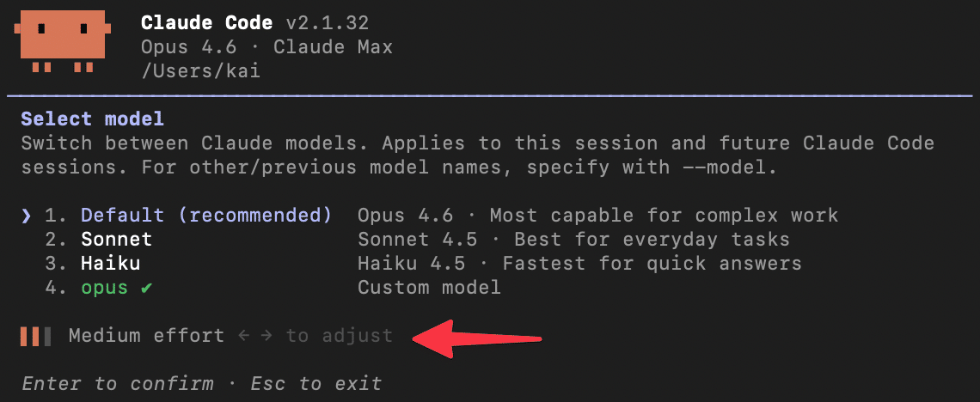Click the selection cursor arrow beside Default
The width and height of the screenshot is (980, 402).
pyautogui.click(x=26, y=215)
